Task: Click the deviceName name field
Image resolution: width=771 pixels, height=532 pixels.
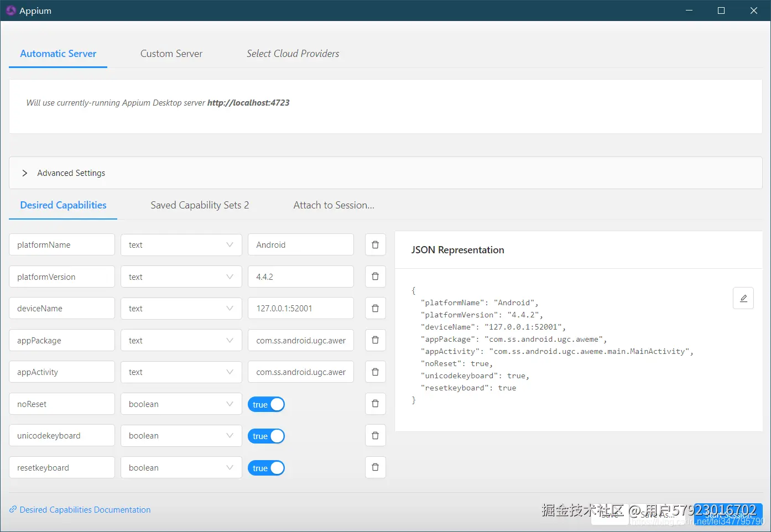Action: 62,308
